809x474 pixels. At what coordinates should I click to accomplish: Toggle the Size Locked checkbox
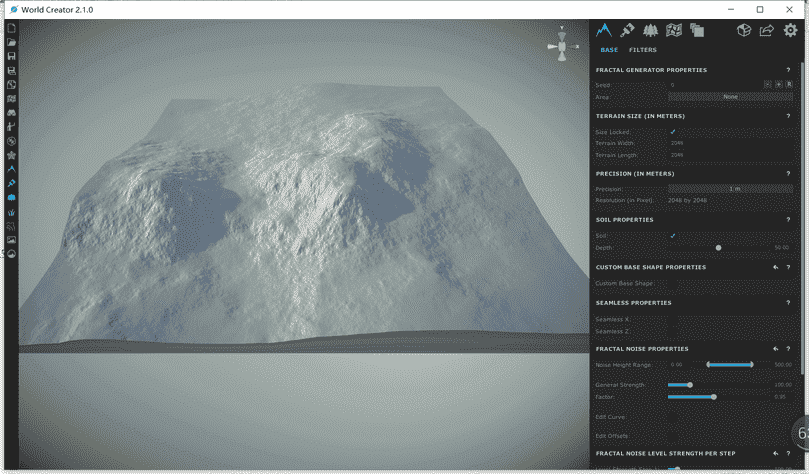[x=673, y=132]
